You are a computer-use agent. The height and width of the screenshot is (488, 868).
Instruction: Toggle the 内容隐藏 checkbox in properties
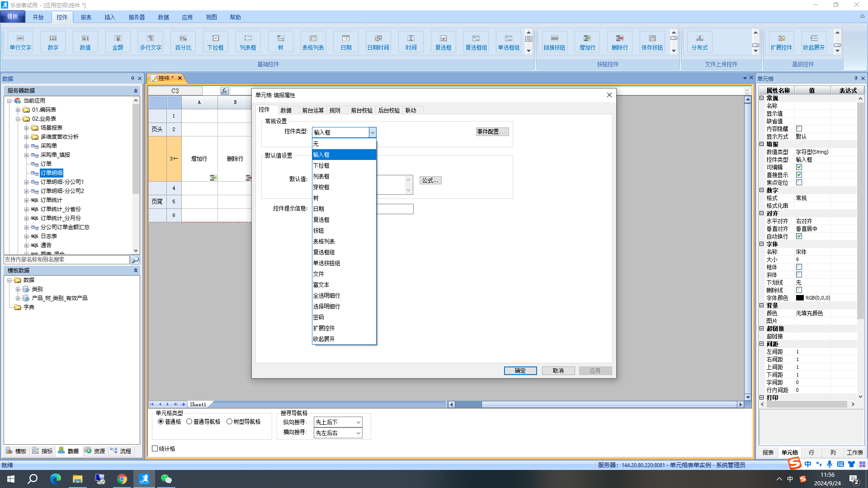[799, 129]
